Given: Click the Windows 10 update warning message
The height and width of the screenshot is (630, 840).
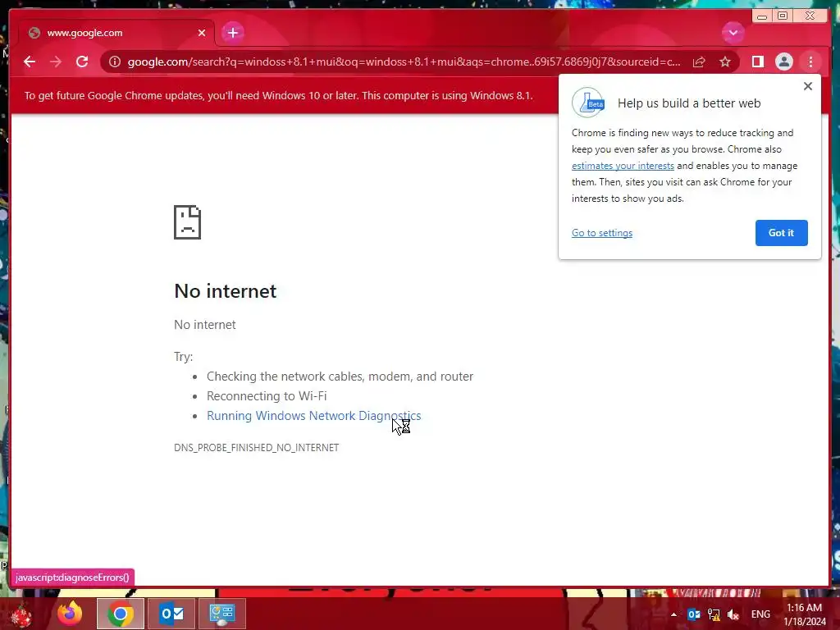Looking at the screenshot, I should pyautogui.click(x=279, y=95).
